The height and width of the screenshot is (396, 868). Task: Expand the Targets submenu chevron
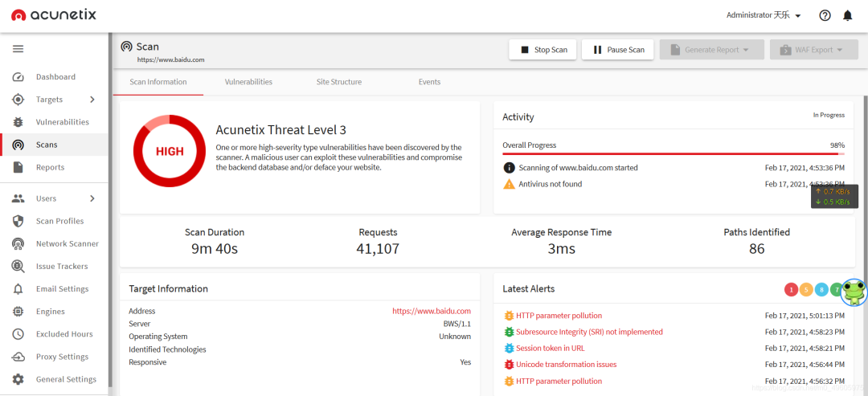click(92, 100)
